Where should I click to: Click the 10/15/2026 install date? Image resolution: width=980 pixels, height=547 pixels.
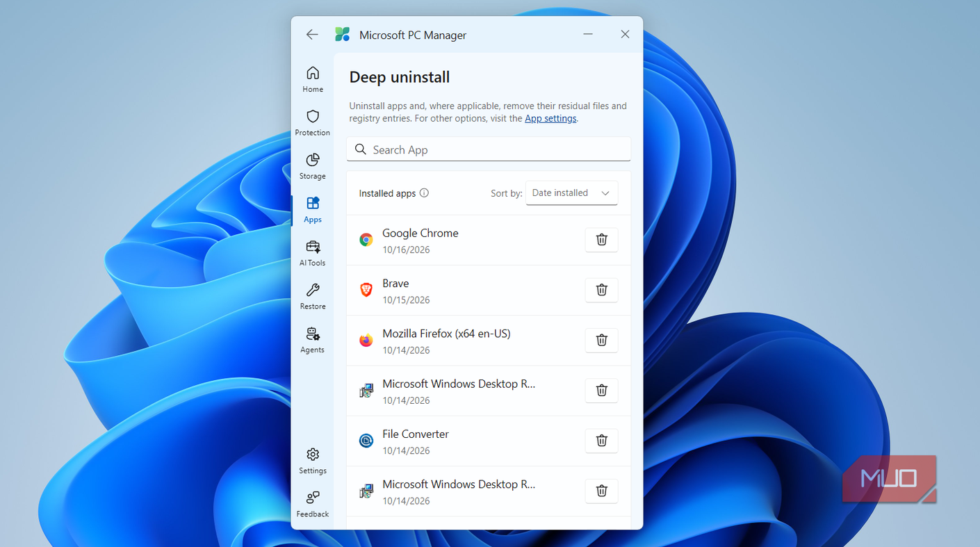(406, 300)
